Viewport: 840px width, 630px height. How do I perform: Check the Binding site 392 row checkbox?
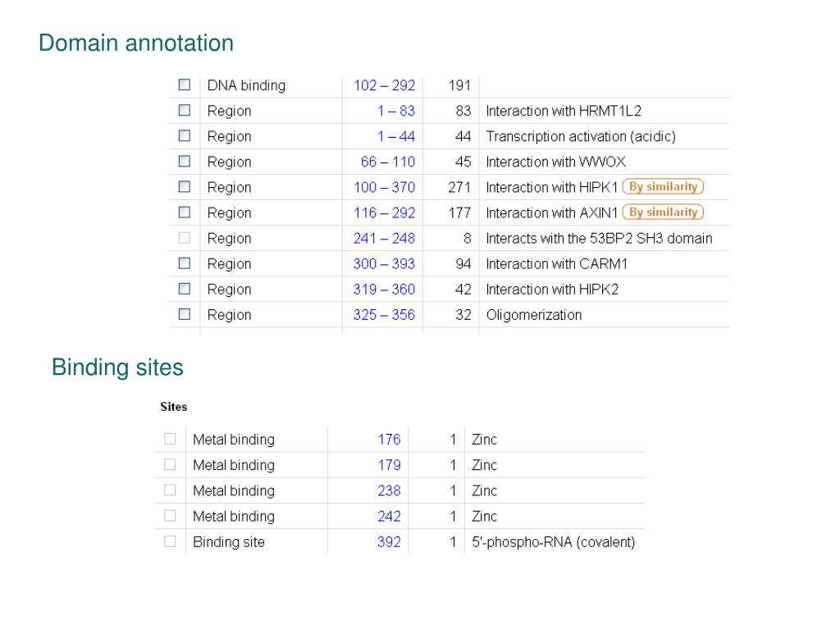point(170,541)
